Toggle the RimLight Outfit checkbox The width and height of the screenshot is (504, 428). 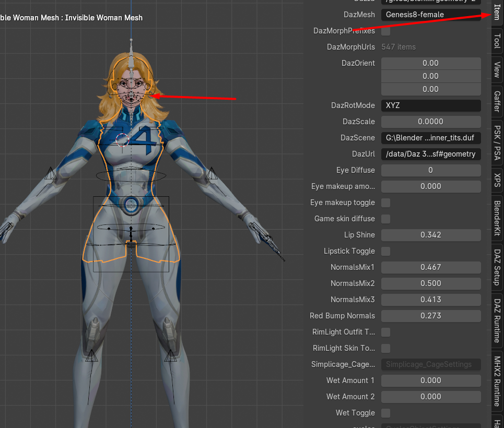click(x=386, y=332)
